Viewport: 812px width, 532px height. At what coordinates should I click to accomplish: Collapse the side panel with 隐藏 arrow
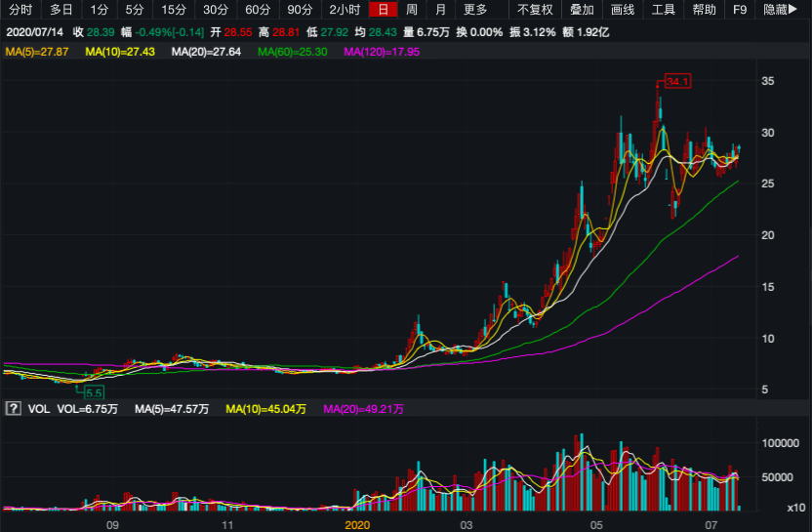[x=779, y=10]
